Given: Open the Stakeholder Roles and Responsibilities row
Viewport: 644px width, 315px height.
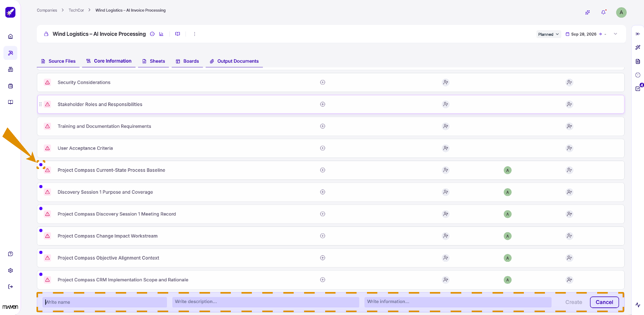Looking at the screenshot, I should pos(331,104).
